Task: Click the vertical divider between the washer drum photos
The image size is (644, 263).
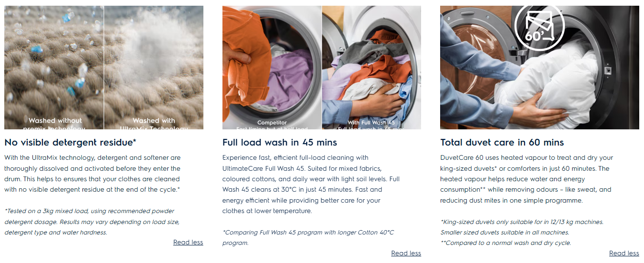Action: pyautogui.click(x=322, y=68)
